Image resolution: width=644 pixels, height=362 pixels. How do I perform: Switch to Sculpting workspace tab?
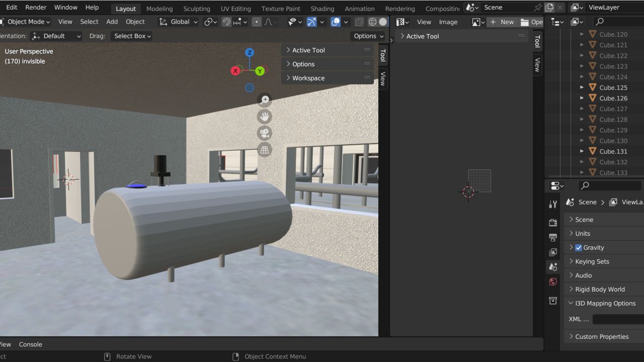pyautogui.click(x=197, y=9)
